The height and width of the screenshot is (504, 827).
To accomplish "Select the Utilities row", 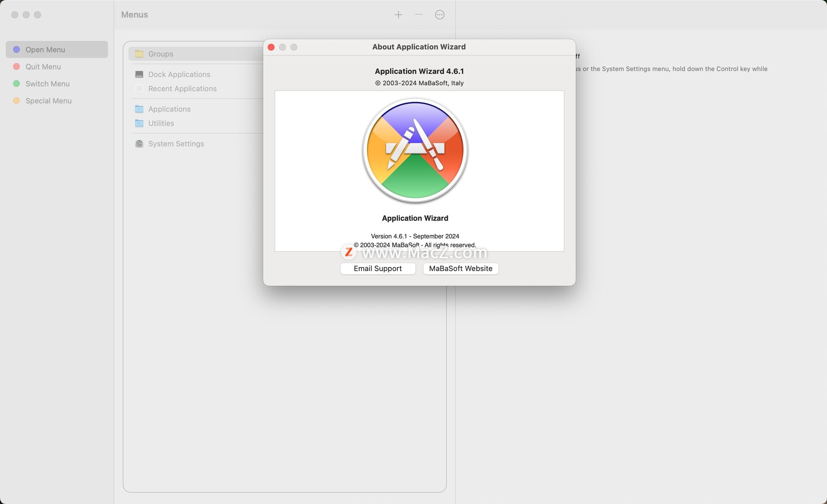I will pos(196,123).
